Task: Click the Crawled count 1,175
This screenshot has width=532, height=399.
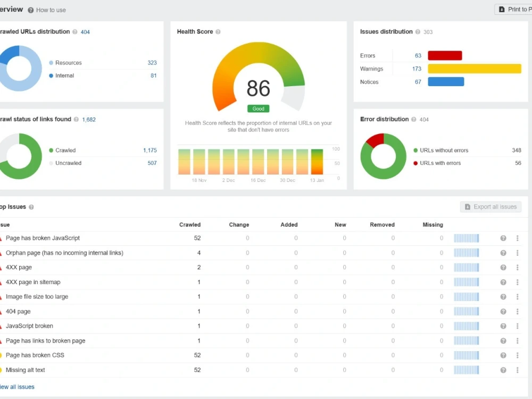Action: 150,151
